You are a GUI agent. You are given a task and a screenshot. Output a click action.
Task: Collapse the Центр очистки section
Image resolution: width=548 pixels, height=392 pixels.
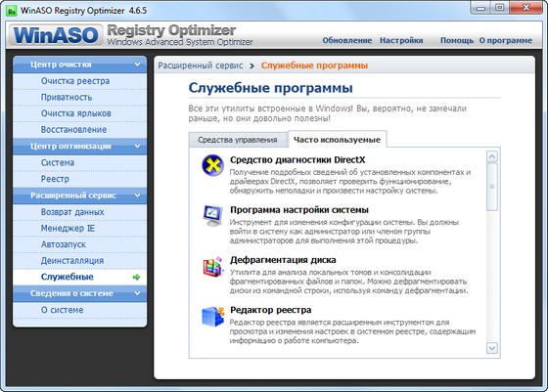coord(137,65)
